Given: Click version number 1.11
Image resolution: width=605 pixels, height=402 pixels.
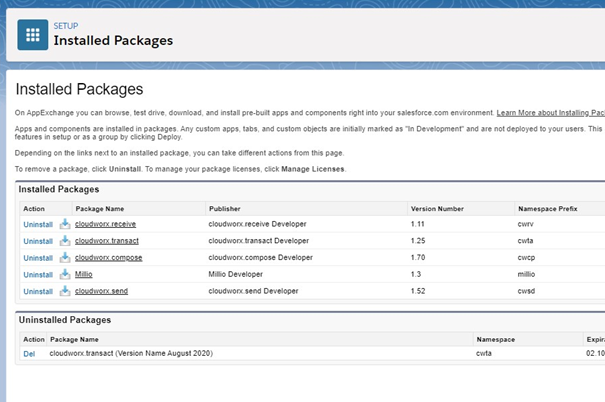Looking at the screenshot, I should 417,224.
